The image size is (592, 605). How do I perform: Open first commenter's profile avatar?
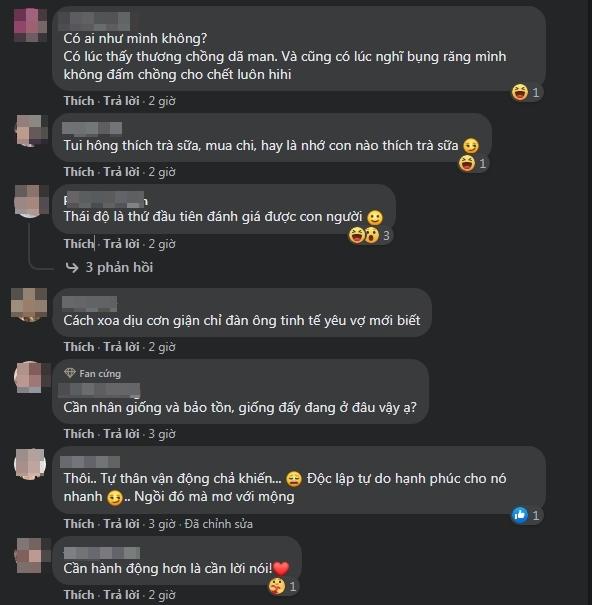click(x=30, y=24)
